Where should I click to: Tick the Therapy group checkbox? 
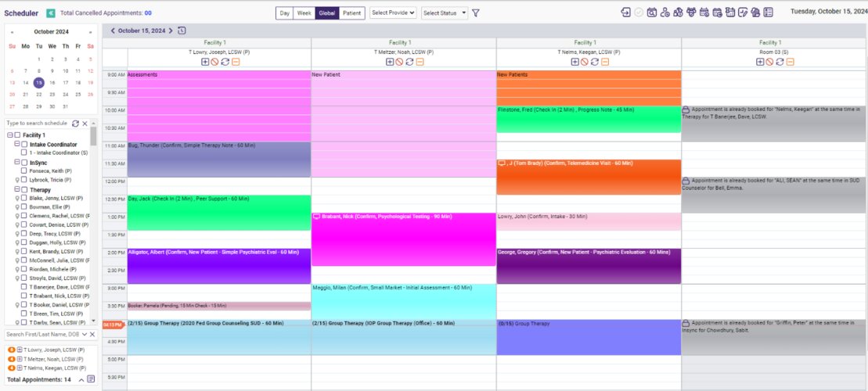click(24, 189)
